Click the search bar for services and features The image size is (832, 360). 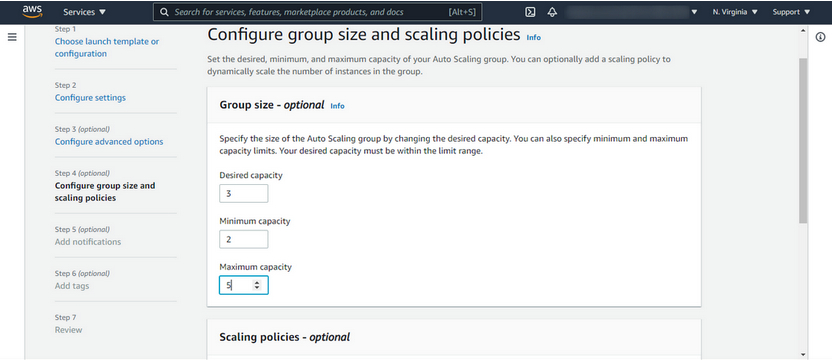pyautogui.click(x=317, y=12)
